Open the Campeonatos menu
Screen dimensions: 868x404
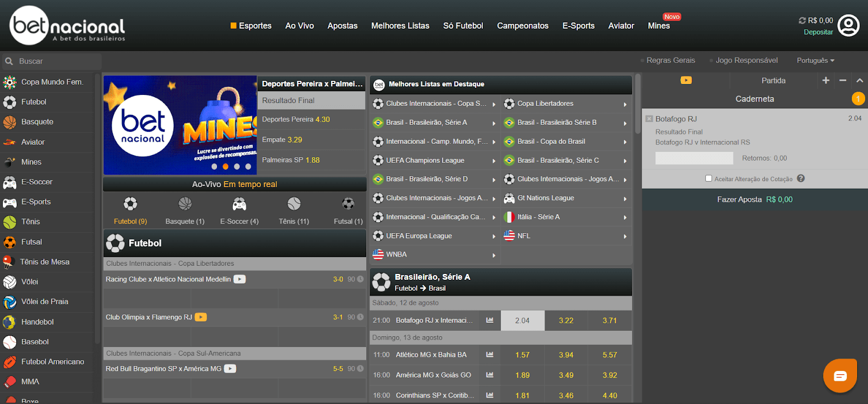(x=523, y=25)
